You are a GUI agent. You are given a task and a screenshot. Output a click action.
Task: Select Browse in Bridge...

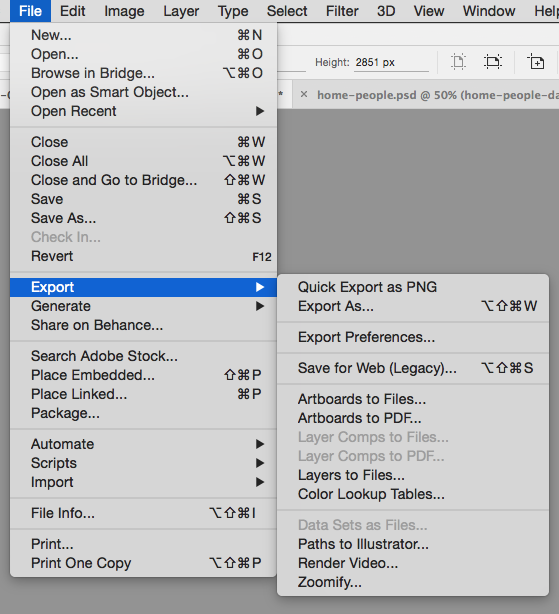(x=143, y=73)
